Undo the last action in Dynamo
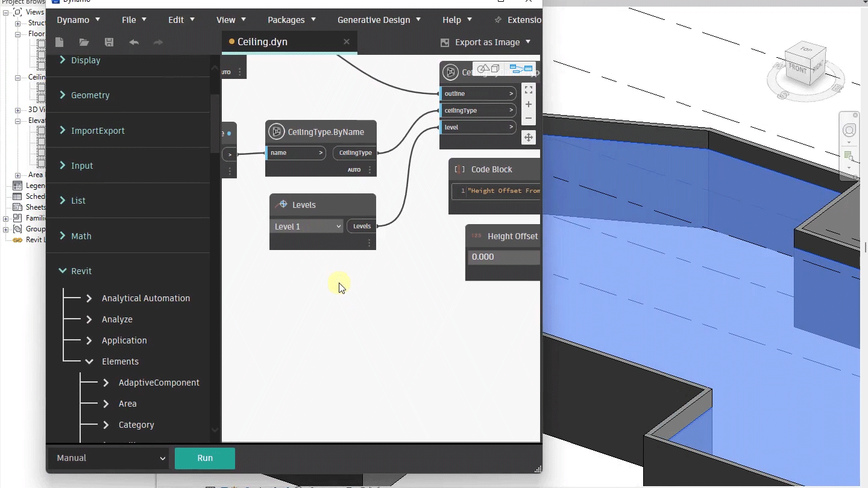 (x=134, y=42)
